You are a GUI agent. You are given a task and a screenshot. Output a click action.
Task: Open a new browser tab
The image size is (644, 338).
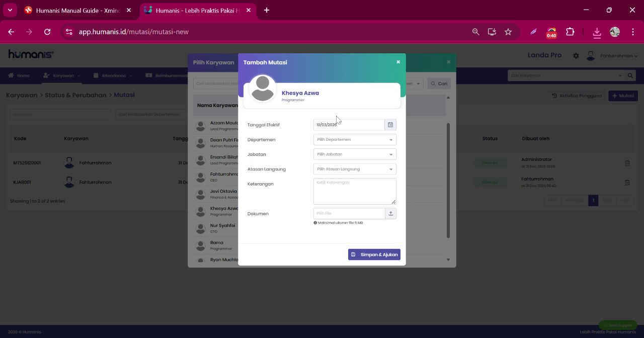(266, 10)
